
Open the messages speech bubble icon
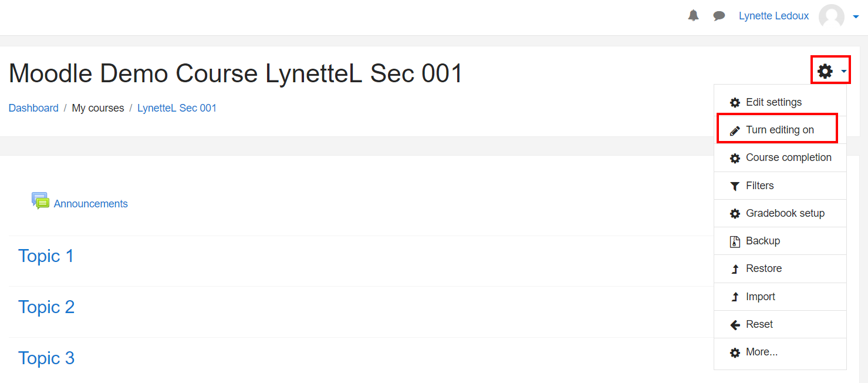pyautogui.click(x=719, y=16)
